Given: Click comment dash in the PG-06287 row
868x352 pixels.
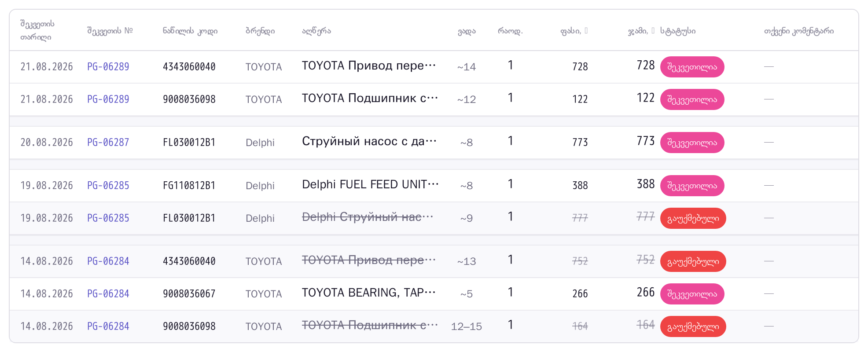Looking at the screenshot, I should click(x=769, y=143).
